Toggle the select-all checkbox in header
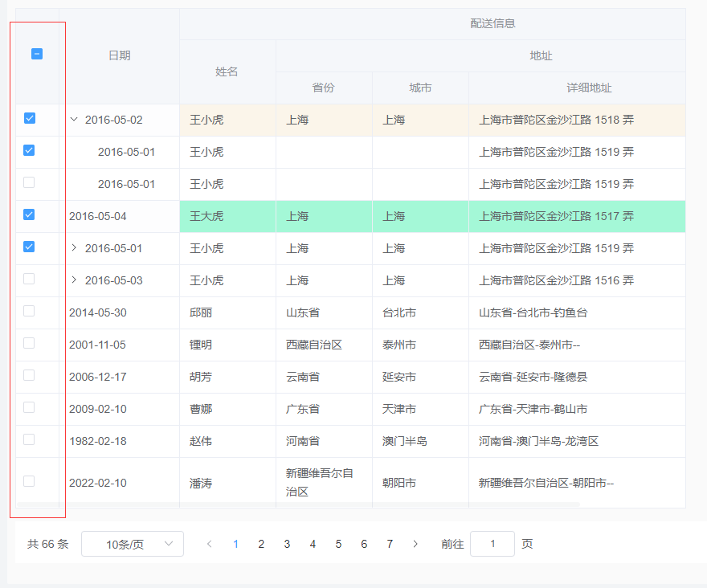This screenshot has width=707, height=588. (35, 52)
